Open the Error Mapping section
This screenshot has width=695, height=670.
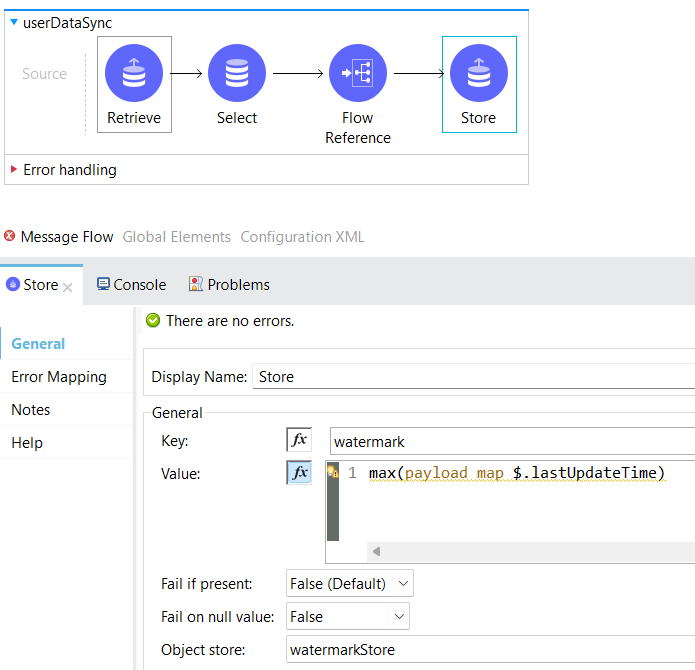[x=59, y=377]
